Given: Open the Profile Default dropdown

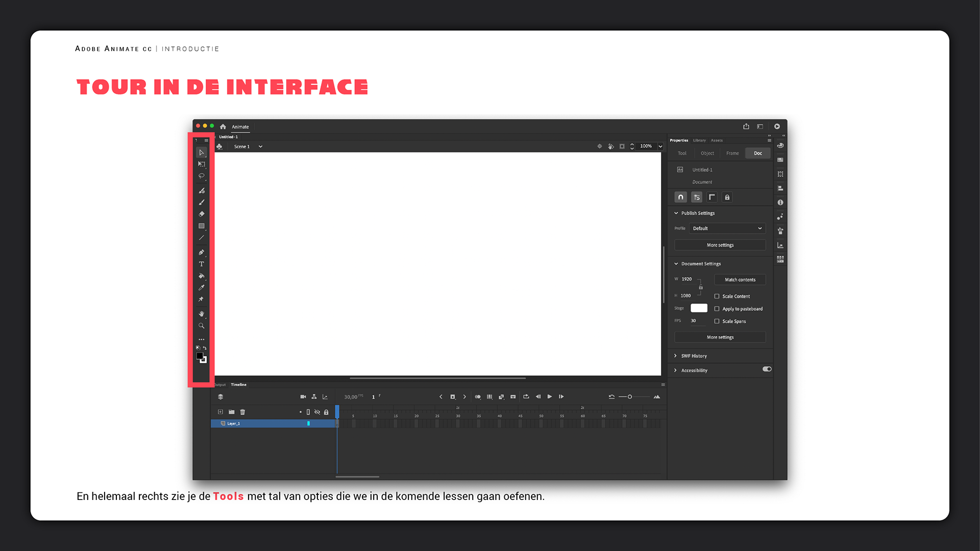Looking at the screenshot, I should 727,229.
